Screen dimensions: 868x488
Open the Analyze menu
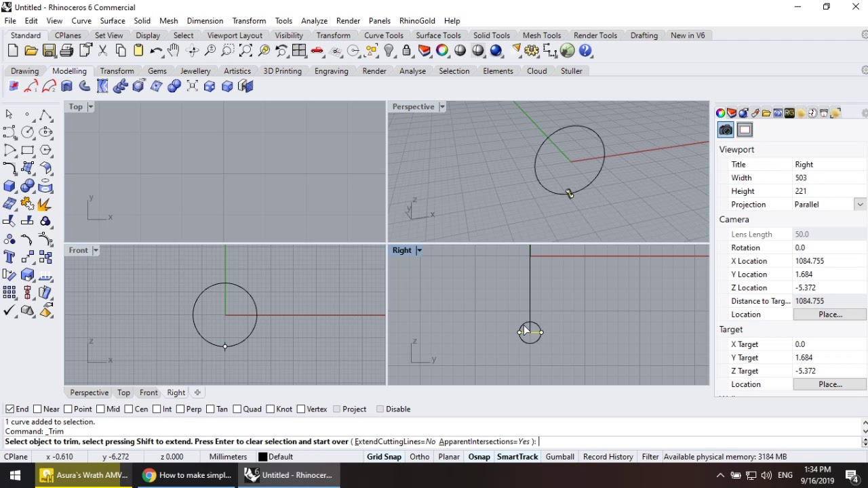pyautogui.click(x=314, y=21)
